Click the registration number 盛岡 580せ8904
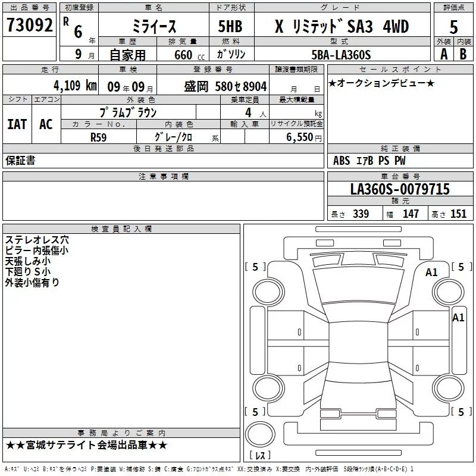The width and height of the screenshot is (476, 476). 225,86
